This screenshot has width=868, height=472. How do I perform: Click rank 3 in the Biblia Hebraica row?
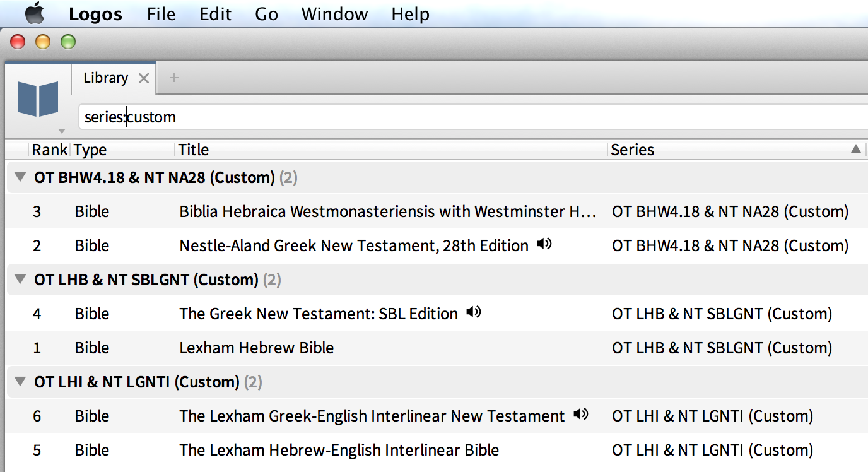[x=37, y=212]
